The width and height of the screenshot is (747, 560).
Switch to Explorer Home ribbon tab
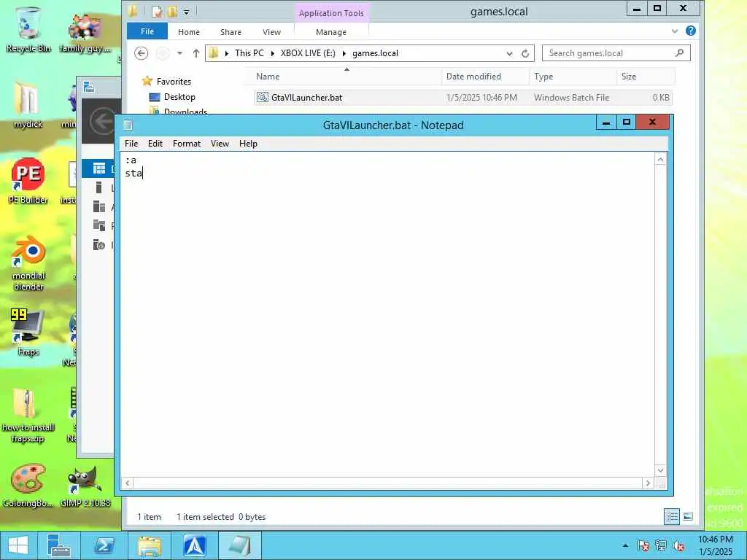tap(189, 32)
